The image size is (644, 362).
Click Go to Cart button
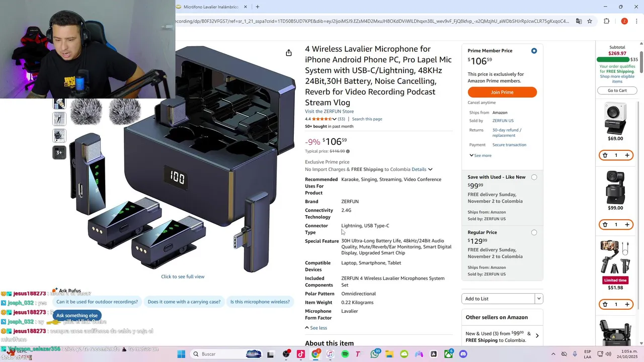(x=617, y=90)
